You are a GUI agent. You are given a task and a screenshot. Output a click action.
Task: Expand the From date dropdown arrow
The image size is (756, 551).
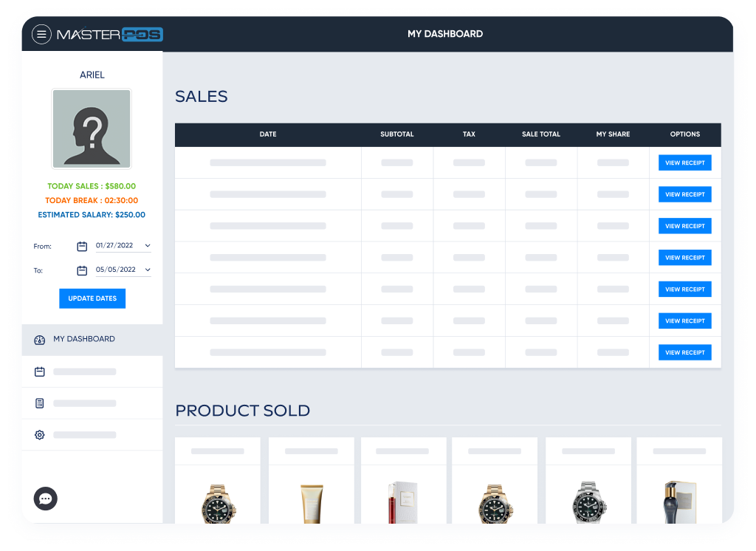148,246
